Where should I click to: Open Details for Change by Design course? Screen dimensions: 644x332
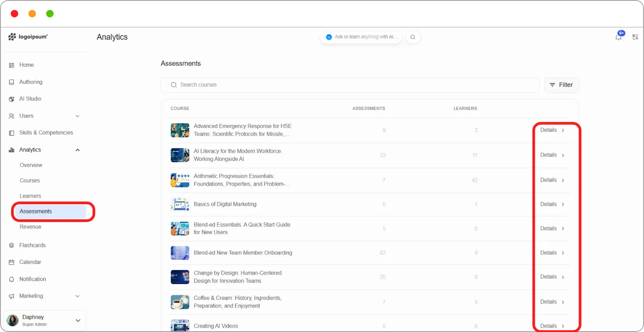[552, 277]
